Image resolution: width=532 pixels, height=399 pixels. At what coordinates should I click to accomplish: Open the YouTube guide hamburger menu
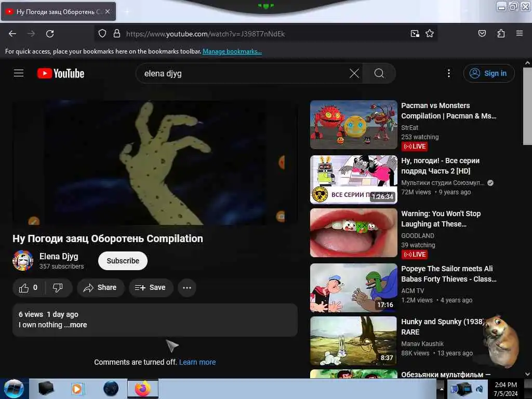(x=19, y=73)
